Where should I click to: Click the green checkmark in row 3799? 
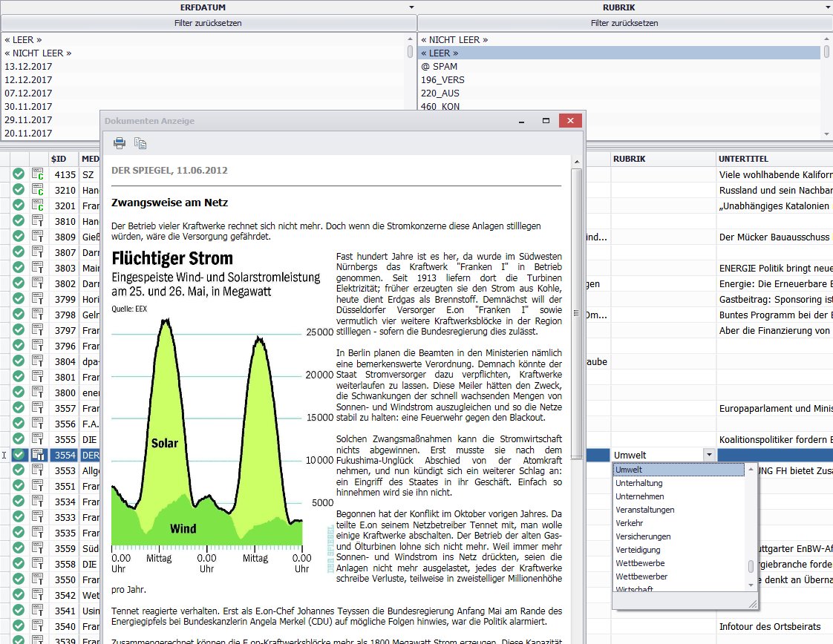tap(19, 298)
